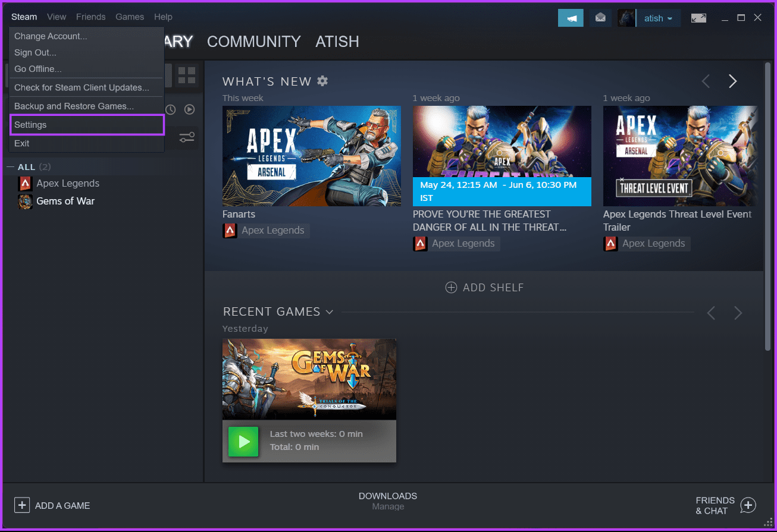Play Gems of War green button
Image resolution: width=777 pixels, height=532 pixels.
click(x=243, y=441)
